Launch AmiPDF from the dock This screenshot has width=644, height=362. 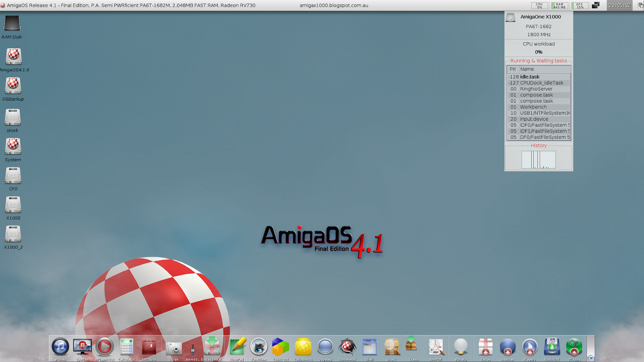click(x=436, y=347)
